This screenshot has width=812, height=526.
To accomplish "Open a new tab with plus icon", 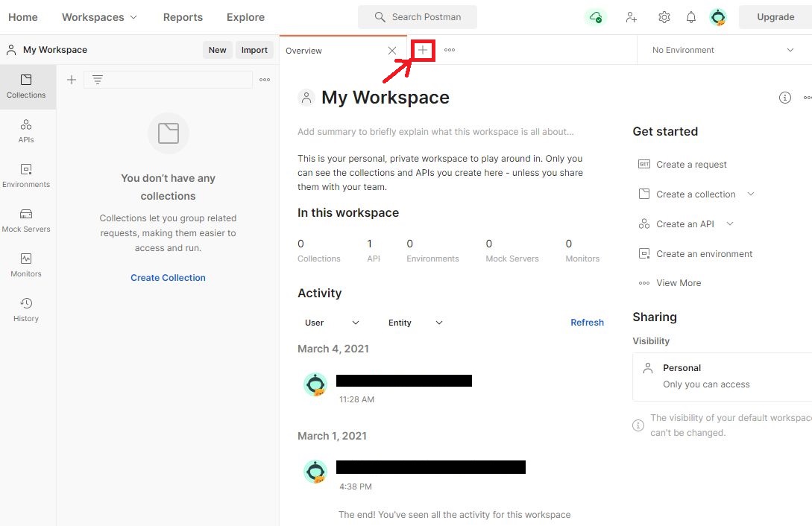I will 423,50.
